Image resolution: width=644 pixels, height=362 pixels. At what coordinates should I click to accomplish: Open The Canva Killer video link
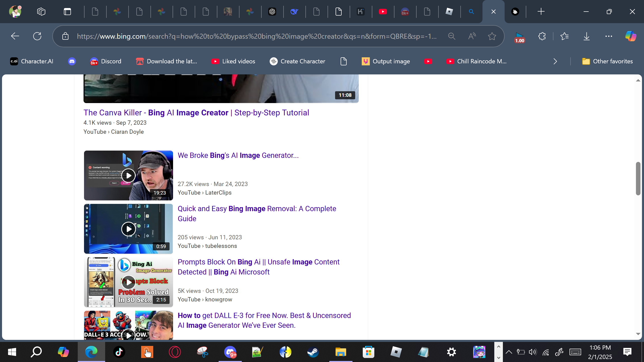[x=196, y=113]
